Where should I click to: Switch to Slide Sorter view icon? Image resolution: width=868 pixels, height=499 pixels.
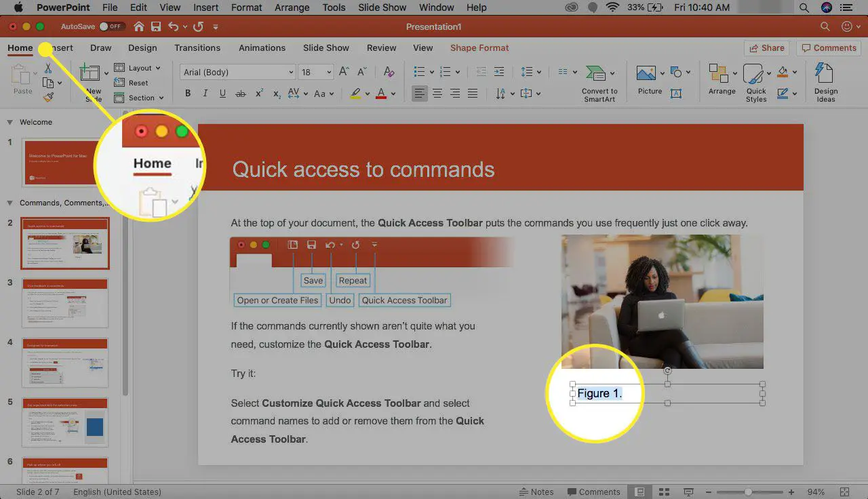(x=665, y=492)
